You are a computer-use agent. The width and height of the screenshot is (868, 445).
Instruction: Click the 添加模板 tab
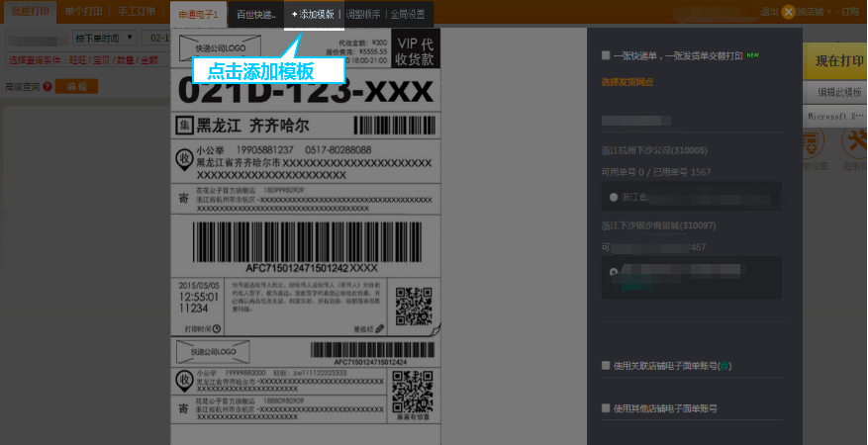(313, 15)
